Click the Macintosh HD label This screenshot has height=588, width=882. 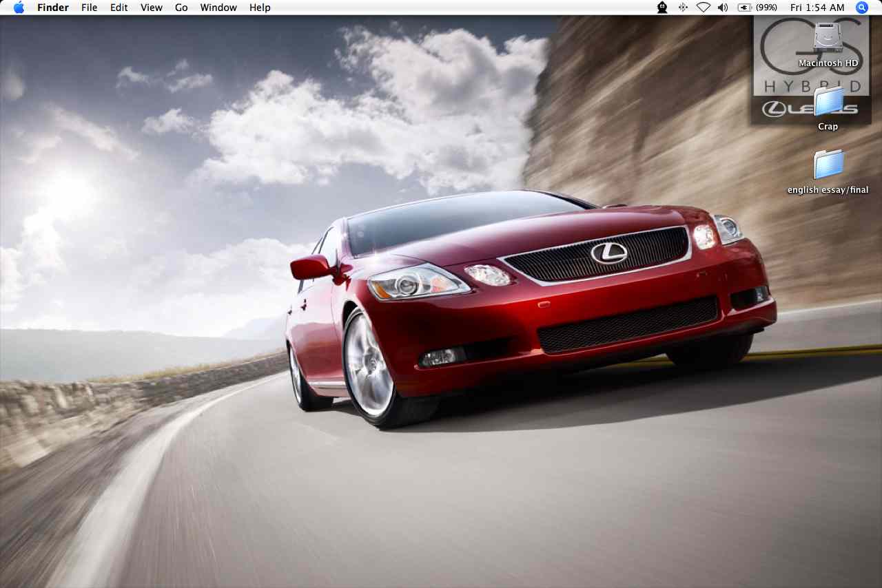click(828, 63)
